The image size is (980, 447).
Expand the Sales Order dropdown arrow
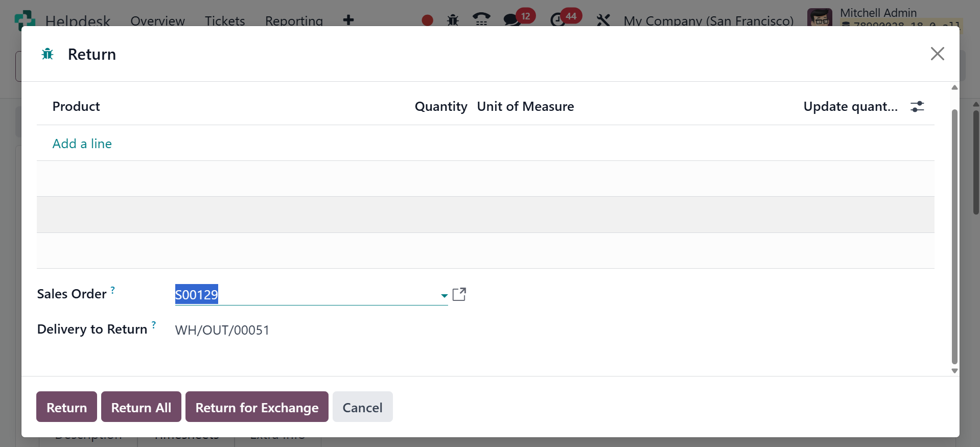[x=444, y=295]
